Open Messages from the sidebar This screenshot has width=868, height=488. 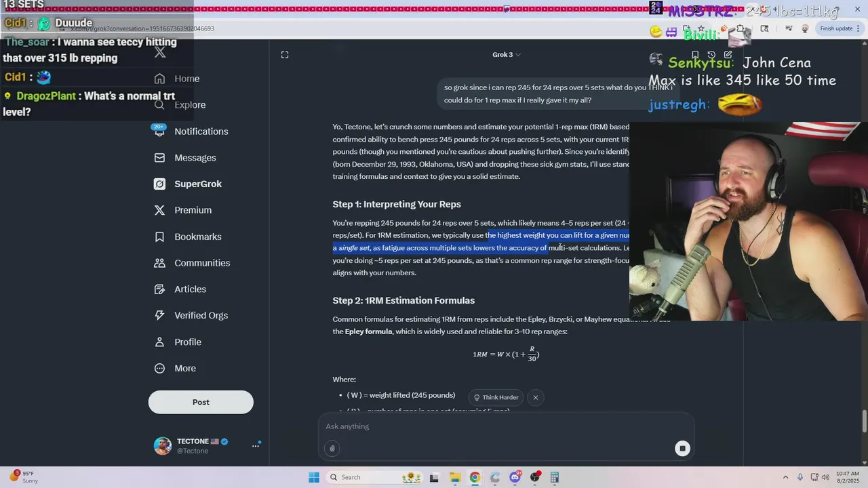(185, 158)
